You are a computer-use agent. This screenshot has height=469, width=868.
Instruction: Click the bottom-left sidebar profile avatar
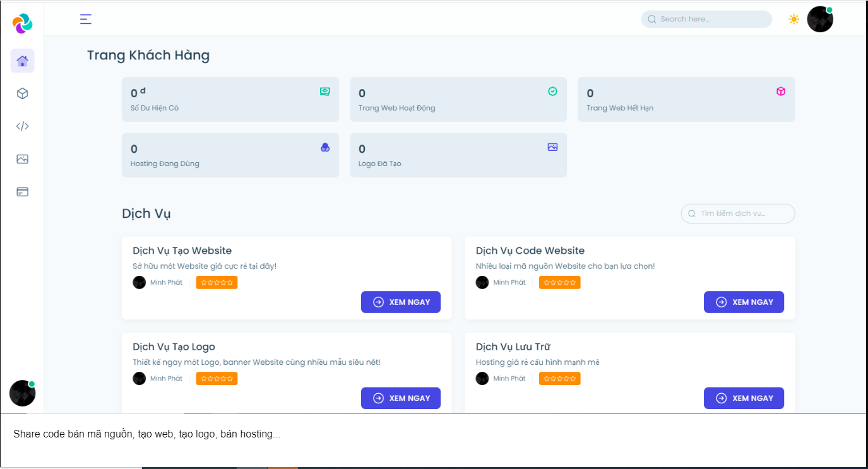[x=22, y=393]
